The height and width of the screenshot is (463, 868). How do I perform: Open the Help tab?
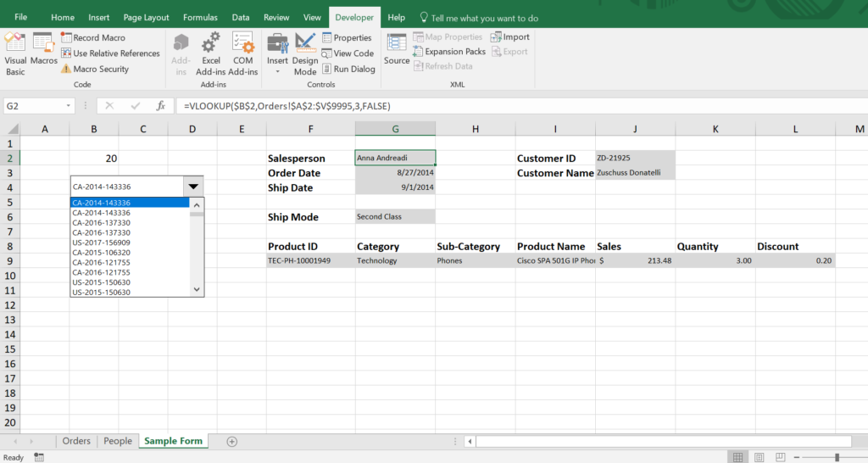(x=397, y=17)
